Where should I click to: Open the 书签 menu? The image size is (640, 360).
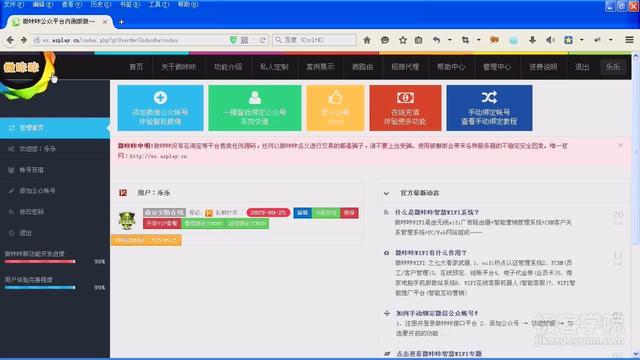(130, 4)
